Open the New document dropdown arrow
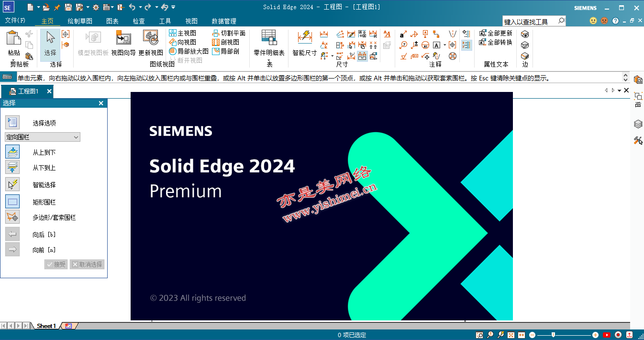Image resolution: width=644 pixels, height=340 pixels. point(38,7)
